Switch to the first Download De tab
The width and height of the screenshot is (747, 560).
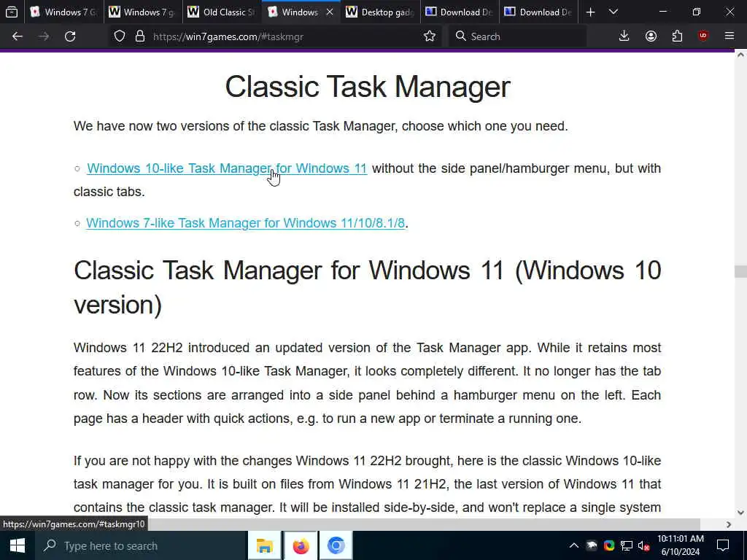coord(460,12)
